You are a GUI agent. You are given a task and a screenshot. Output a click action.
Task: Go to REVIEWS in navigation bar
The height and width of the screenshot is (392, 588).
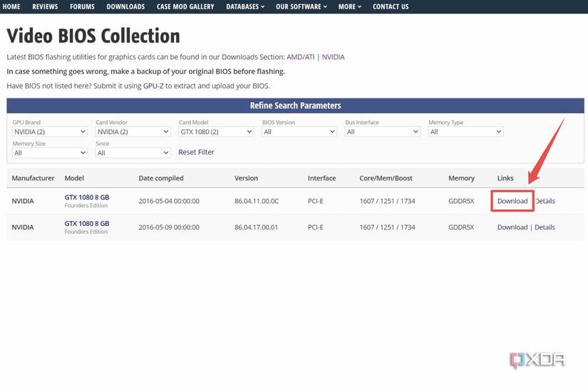(x=45, y=6)
